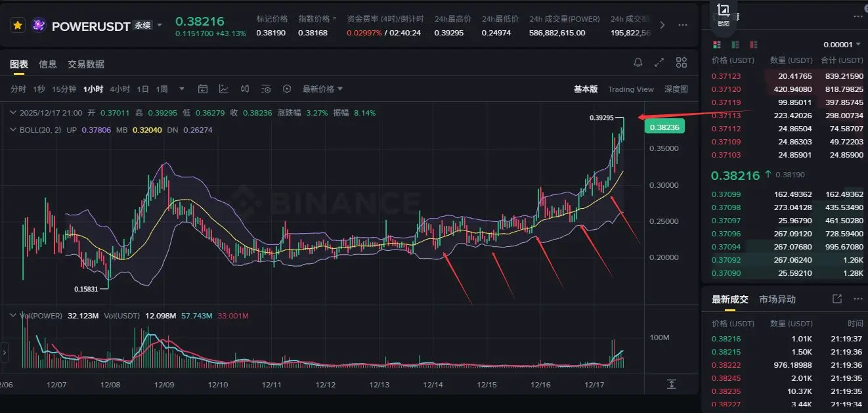Toggle the POWERUSDT favorite star
Viewport: 868px width, 413px height.
17,25
